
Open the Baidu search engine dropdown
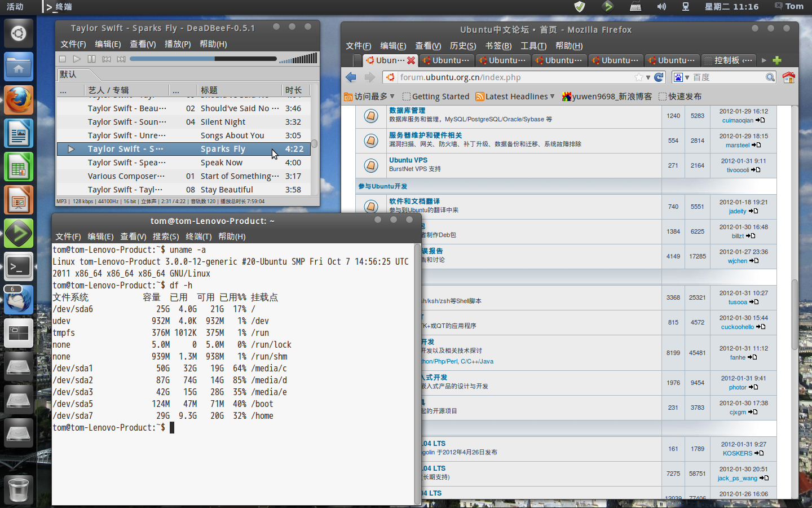[x=681, y=77]
